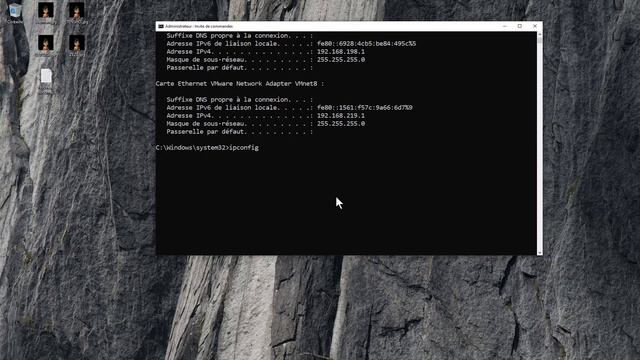The width and height of the screenshot is (640, 360).
Task: Click subnet mask 255.255.255.0 below 192.168.219.1
Action: [341, 124]
